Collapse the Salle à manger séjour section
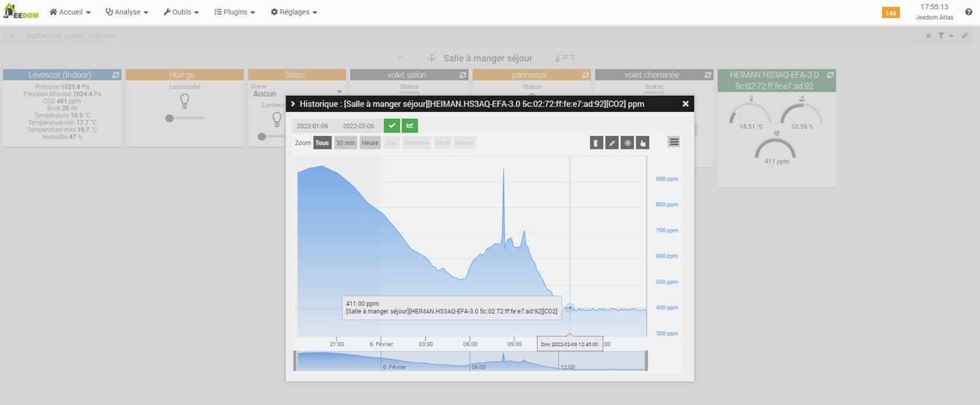Screen dimensions: 980x405 tap(401, 58)
